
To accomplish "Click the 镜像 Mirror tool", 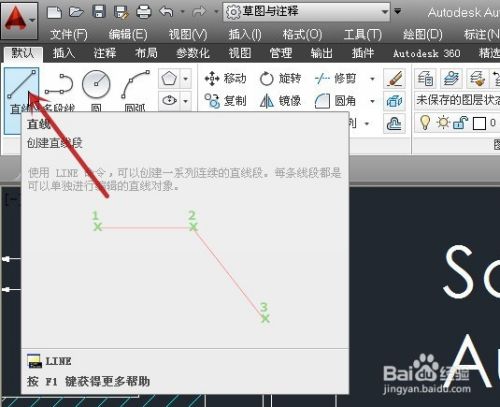I will (280, 100).
